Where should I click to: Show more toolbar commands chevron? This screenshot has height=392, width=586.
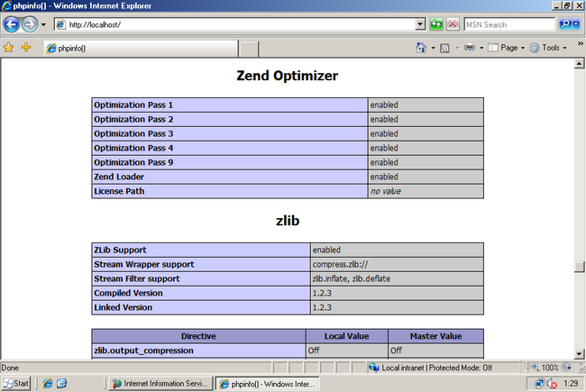pyautogui.click(x=580, y=44)
